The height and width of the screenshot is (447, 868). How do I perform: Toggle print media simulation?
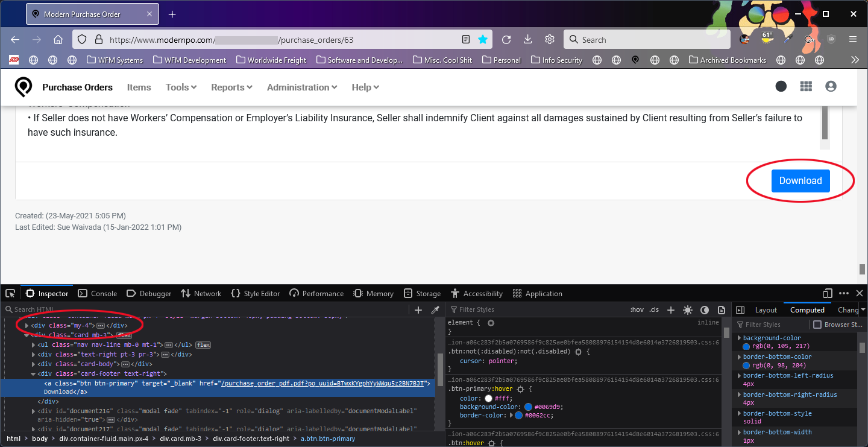[722, 309]
